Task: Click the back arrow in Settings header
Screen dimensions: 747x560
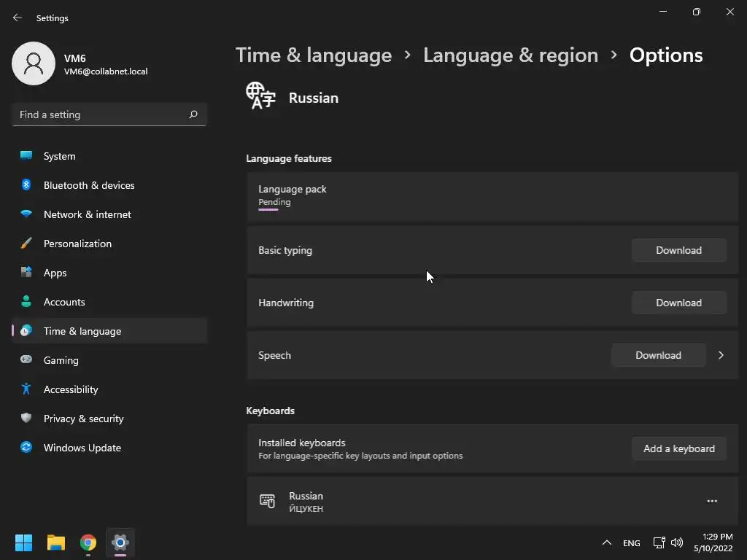Action: [18, 17]
